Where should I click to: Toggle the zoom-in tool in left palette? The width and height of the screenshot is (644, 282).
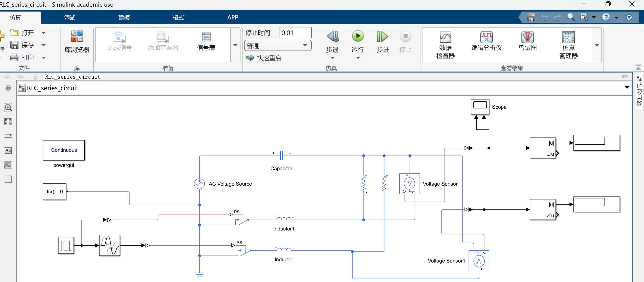pos(8,107)
